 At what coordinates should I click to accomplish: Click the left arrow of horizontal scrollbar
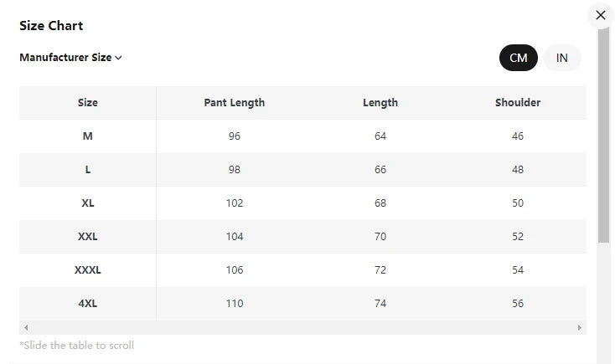[26, 327]
